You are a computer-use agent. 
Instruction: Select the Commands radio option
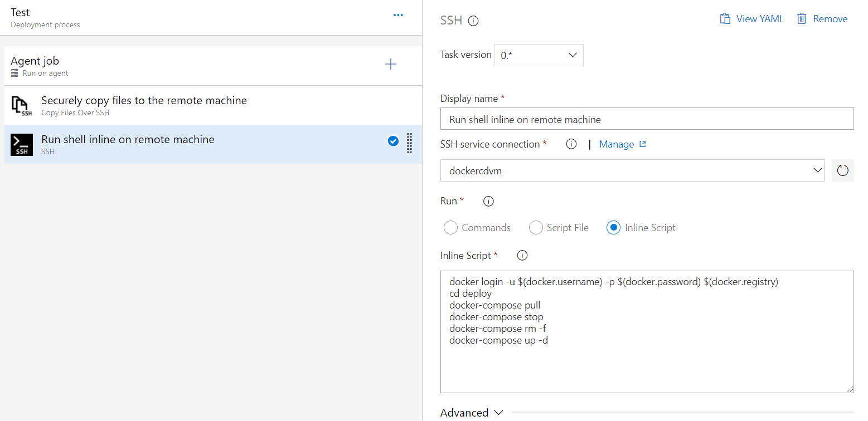click(451, 228)
